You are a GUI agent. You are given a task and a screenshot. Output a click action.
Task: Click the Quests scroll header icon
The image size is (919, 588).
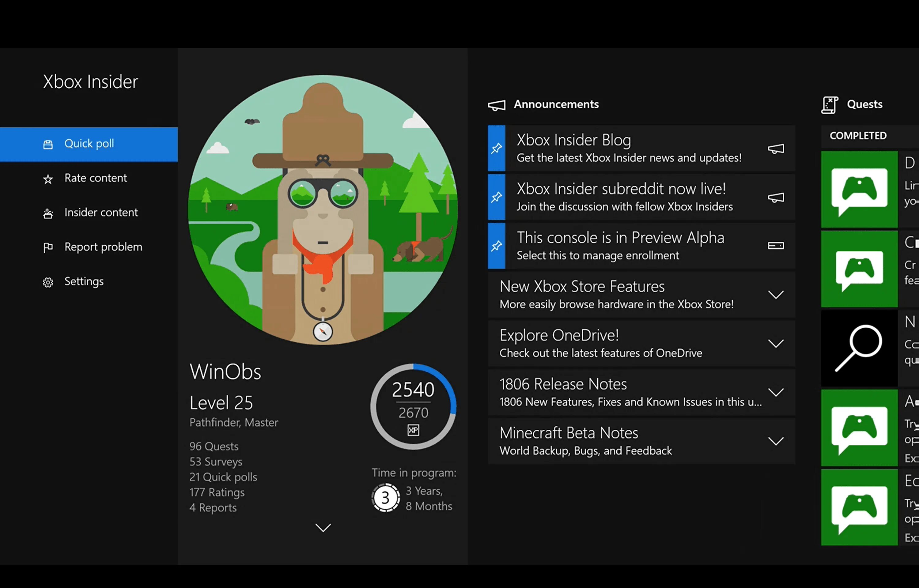830,105
